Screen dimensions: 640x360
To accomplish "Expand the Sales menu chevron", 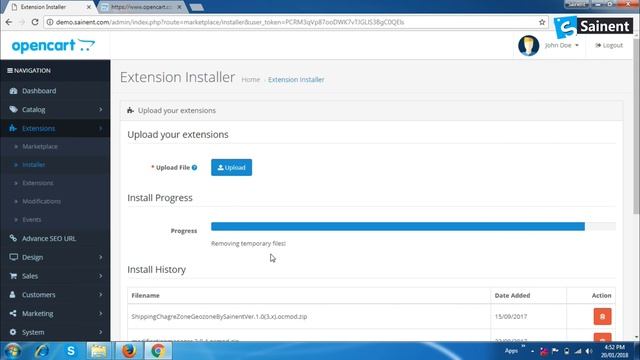I will 100,276.
